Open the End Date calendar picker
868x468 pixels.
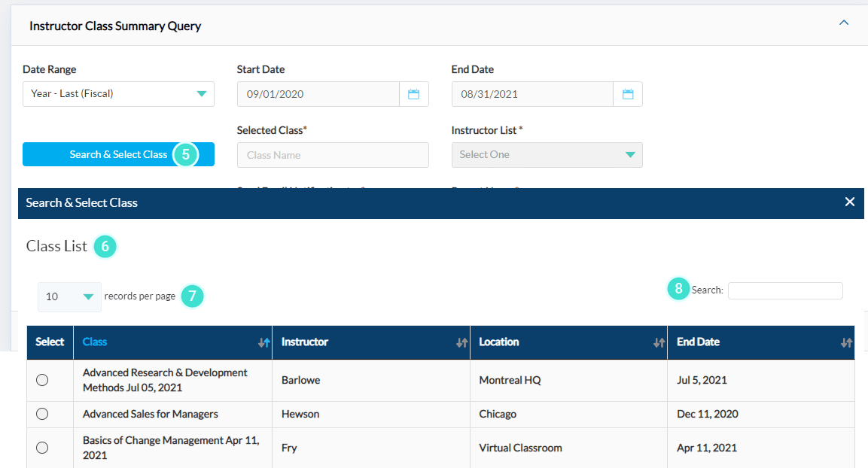tap(628, 94)
